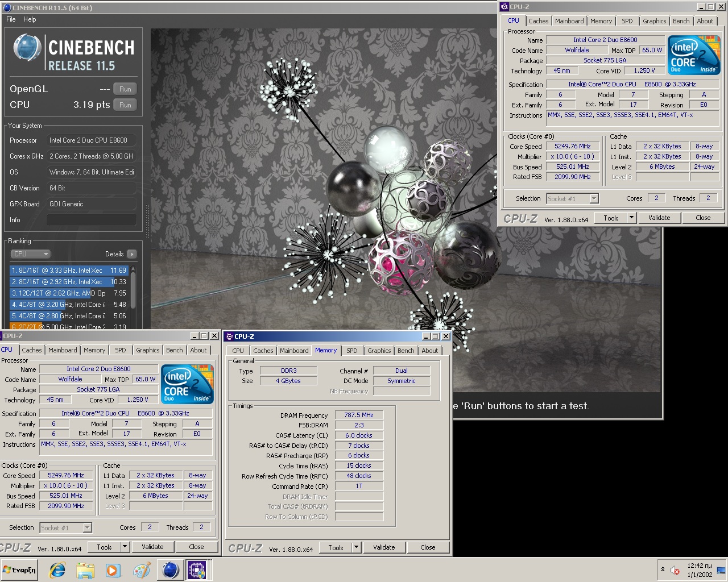This screenshot has width=728, height=582.
Task: Click the title icon of the top-right CPU-Z window
Action: click(504, 7)
